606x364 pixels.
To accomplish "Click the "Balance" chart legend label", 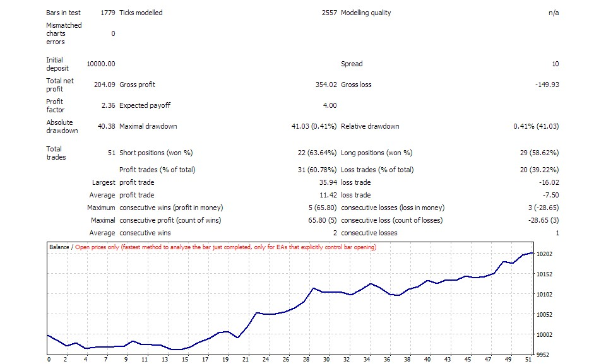I will [59, 247].
